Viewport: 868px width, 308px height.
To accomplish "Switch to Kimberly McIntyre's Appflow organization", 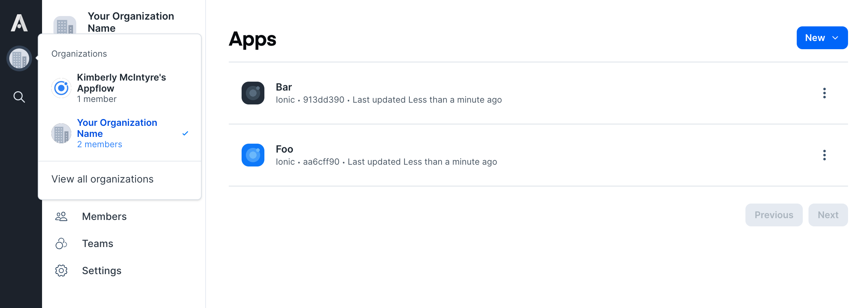I will [121, 83].
